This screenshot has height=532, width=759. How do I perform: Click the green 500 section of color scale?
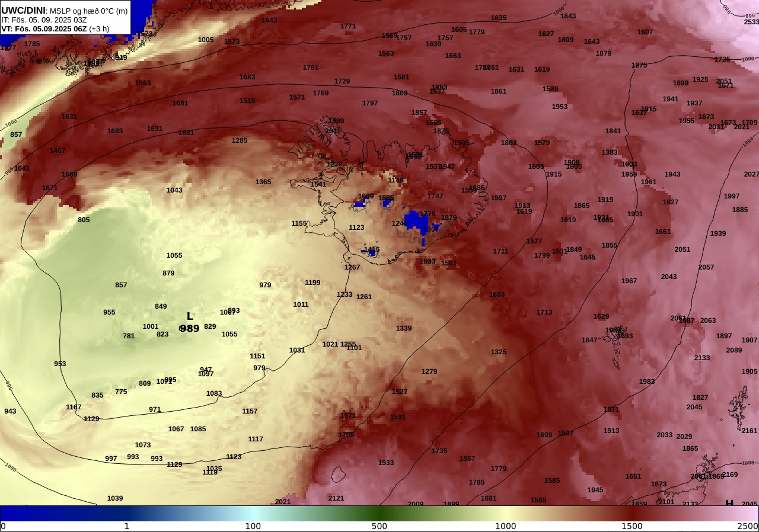tap(379, 513)
